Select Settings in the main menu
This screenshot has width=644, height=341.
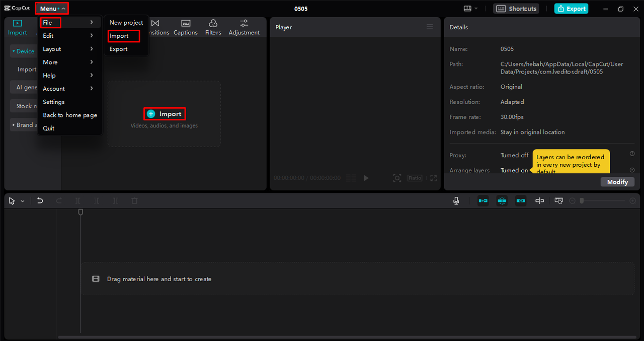[x=54, y=102]
